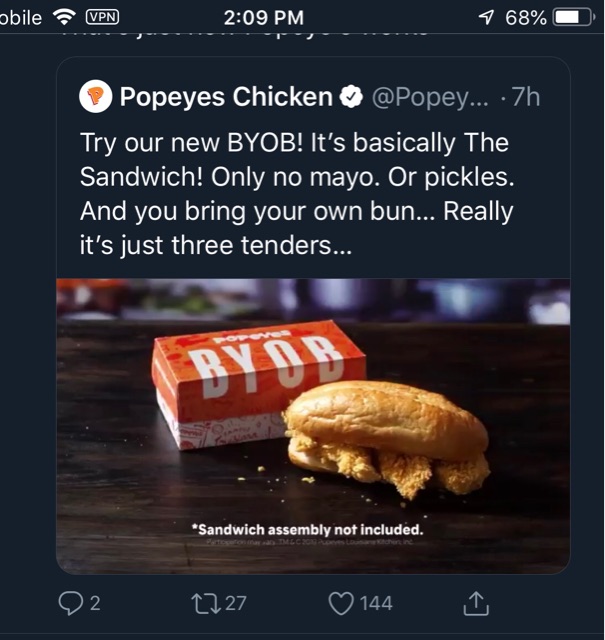Click the retweet count of 27
Screen dimensions: 605x640
(x=235, y=603)
